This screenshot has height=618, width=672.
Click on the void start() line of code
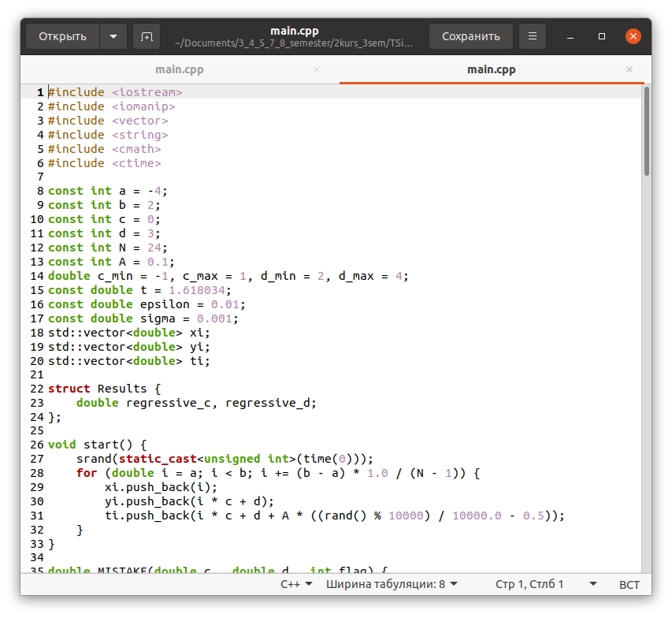coord(98,445)
